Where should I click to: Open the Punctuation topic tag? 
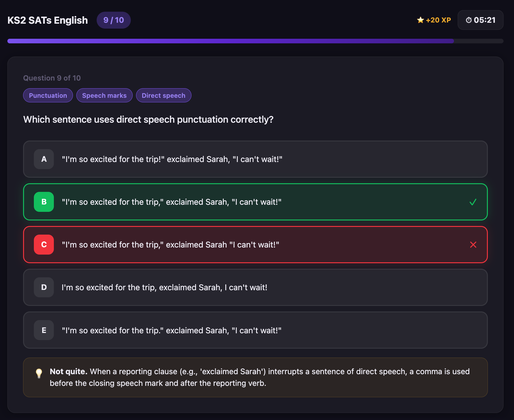48,95
